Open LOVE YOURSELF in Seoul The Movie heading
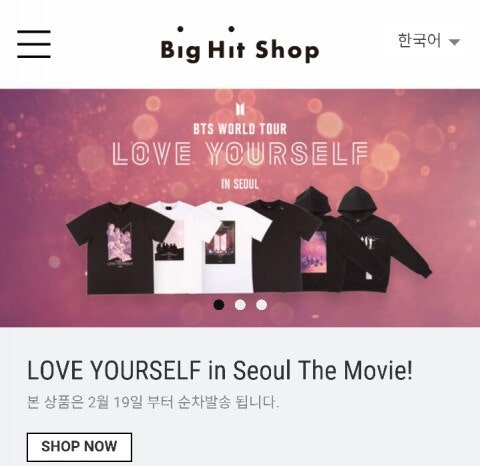Screen dimensions: 480x466 [x=220, y=370]
